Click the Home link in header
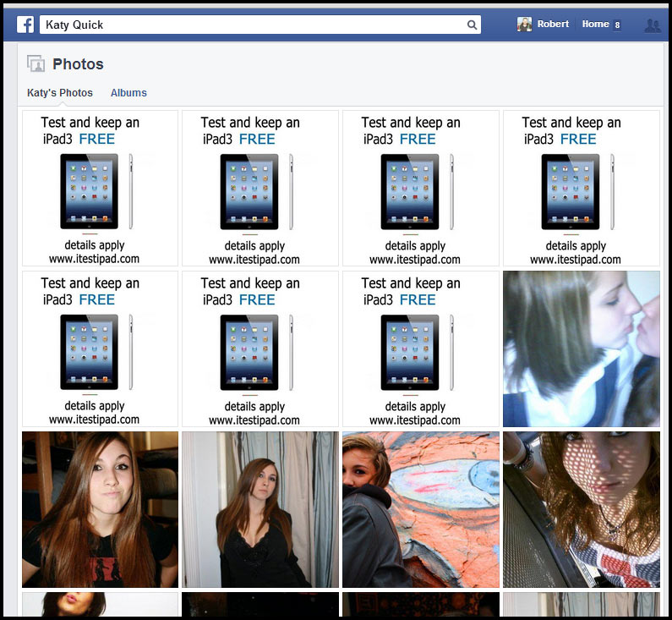 tap(595, 25)
